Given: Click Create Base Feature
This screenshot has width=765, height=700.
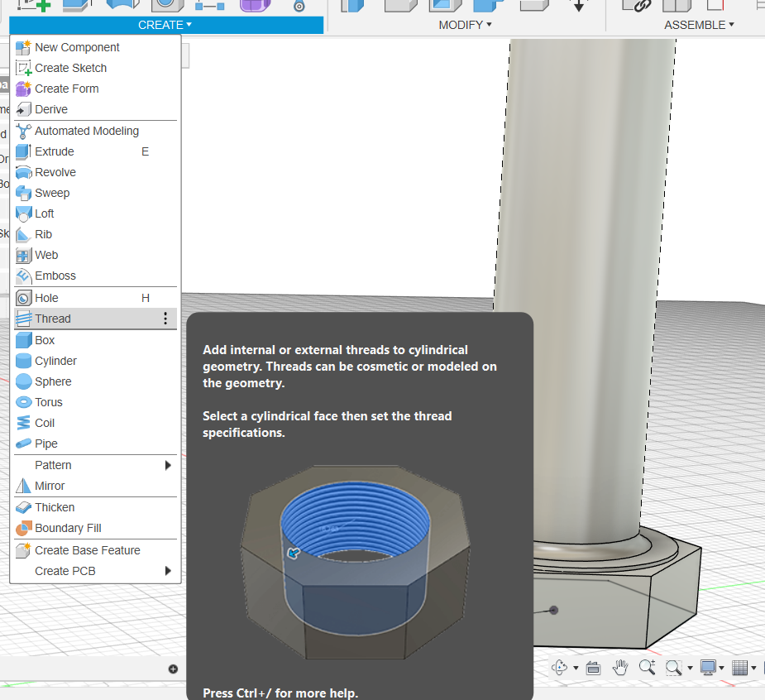Looking at the screenshot, I should pos(87,550).
